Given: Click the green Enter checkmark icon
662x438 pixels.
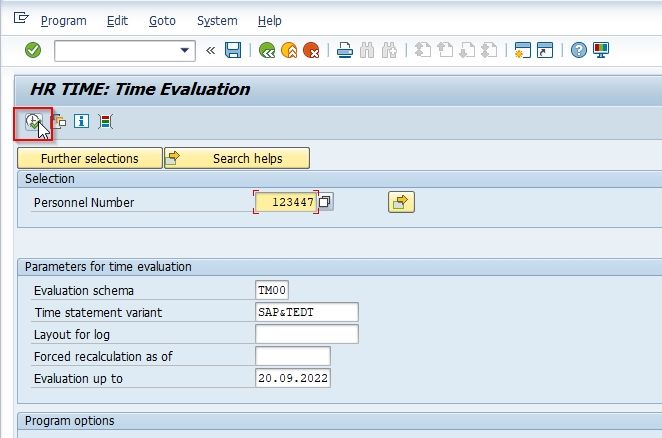Looking at the screenshot, I should [x=33, y=50].
